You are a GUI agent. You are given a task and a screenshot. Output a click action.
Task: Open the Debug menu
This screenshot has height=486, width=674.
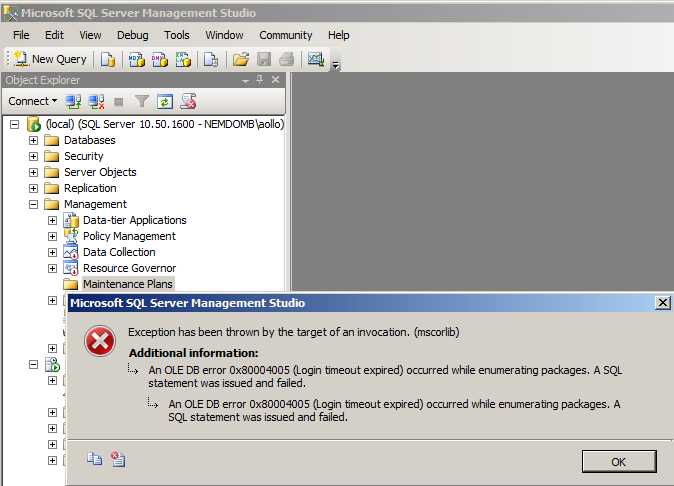click(x=132, y=35)
